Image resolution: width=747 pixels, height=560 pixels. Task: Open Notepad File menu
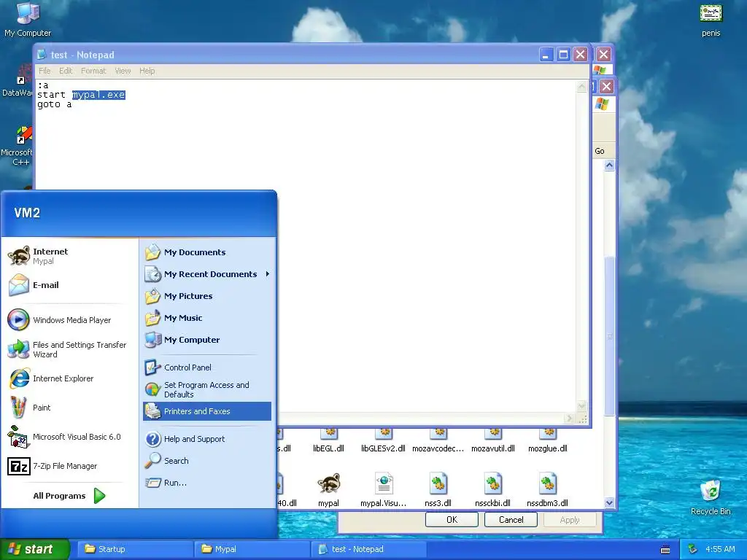[44, 71]
